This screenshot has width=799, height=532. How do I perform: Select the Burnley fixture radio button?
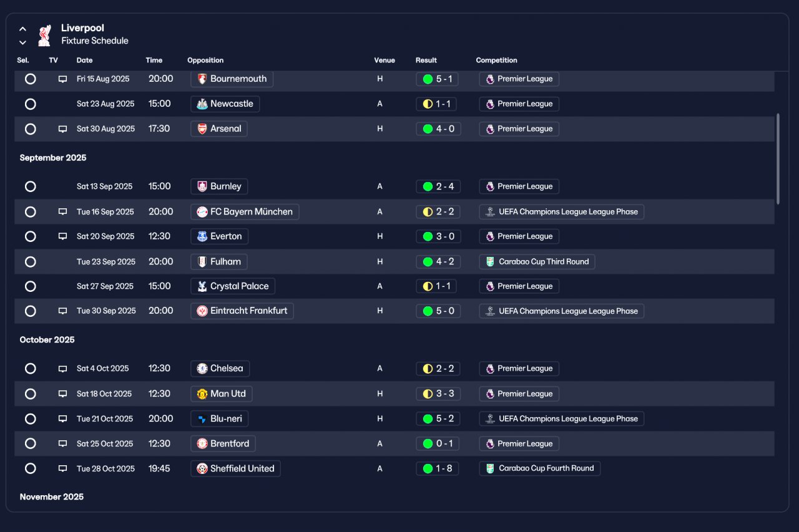(30, 186)
